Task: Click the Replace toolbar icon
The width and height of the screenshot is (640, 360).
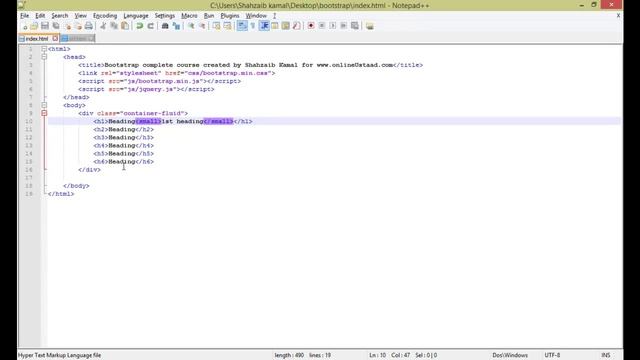Action: coord(176,26)
